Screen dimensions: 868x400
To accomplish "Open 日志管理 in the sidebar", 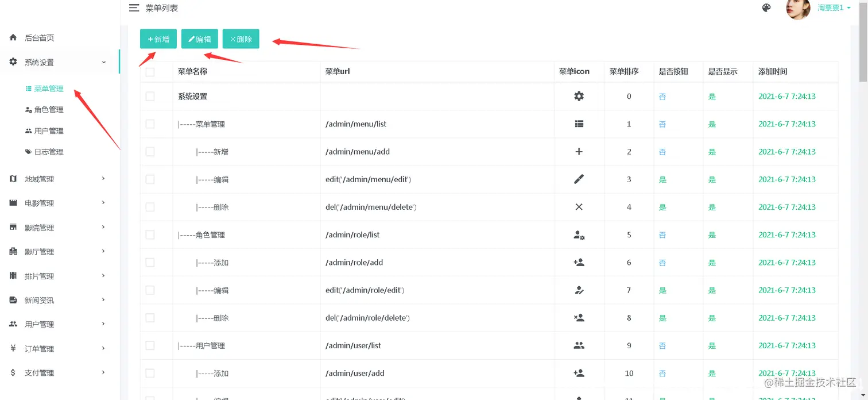I will point(49,152).
